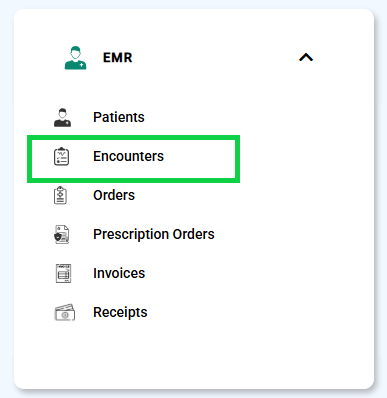
Task: Select the Prescription Orders row under EMR
Action: [133, 234]
